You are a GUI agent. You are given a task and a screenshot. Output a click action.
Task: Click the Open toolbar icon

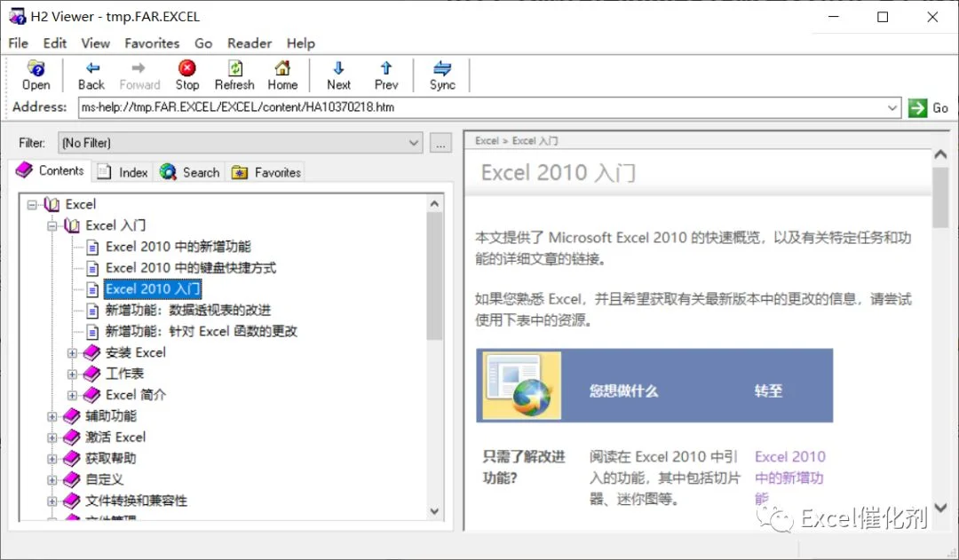point(36,67)
